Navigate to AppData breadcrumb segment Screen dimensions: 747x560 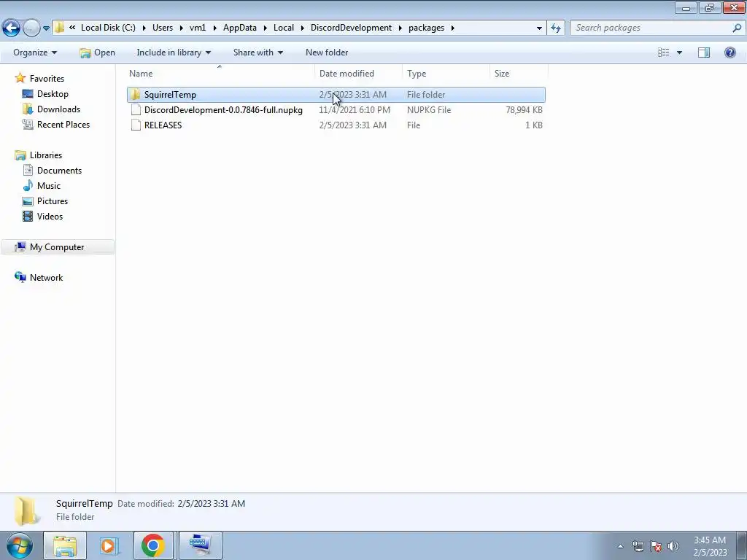[x=239, y=28]
